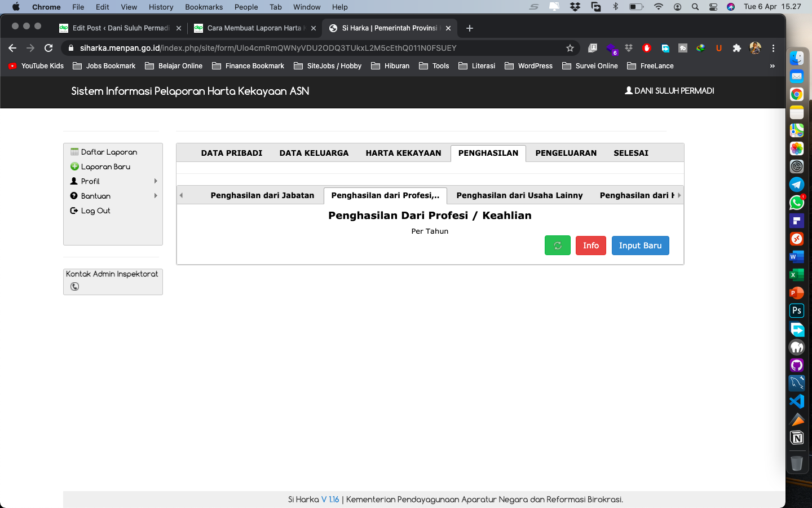Viewport: 812px width, 508px height.
Task: Expand the Bantuan submenu in the sidebar
Action: point(113,196)
